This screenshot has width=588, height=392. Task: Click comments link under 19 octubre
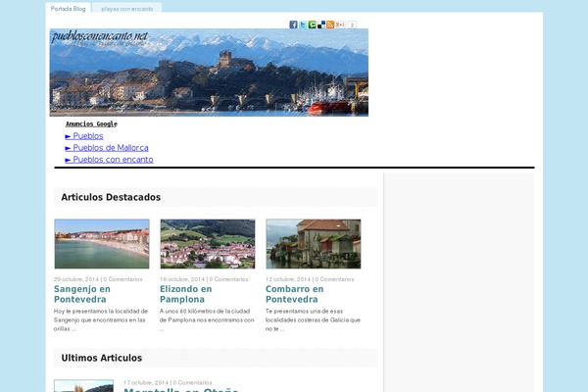228,279
